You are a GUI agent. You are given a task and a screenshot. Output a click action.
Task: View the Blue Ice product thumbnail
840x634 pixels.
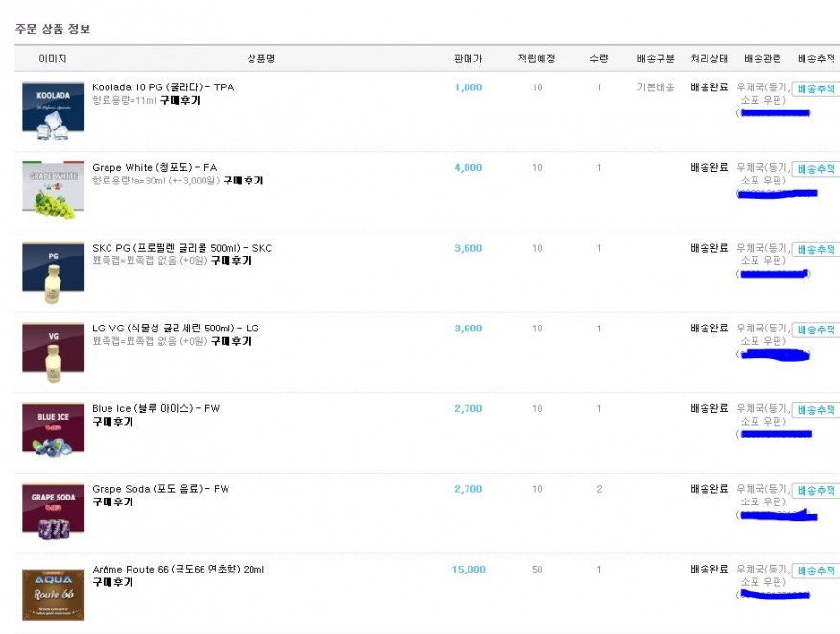(x=54, y=430)
